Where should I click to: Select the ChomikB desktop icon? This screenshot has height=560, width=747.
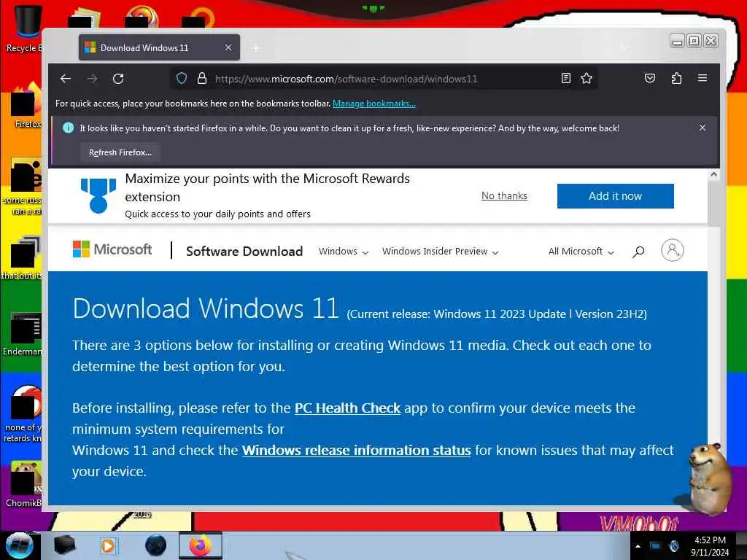coord(24,484)
